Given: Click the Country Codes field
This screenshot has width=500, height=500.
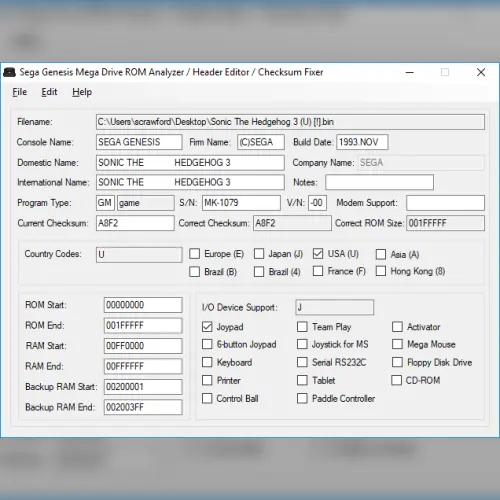Looking at the screenshot, I should pyautogui.click(x=139, y=255).
